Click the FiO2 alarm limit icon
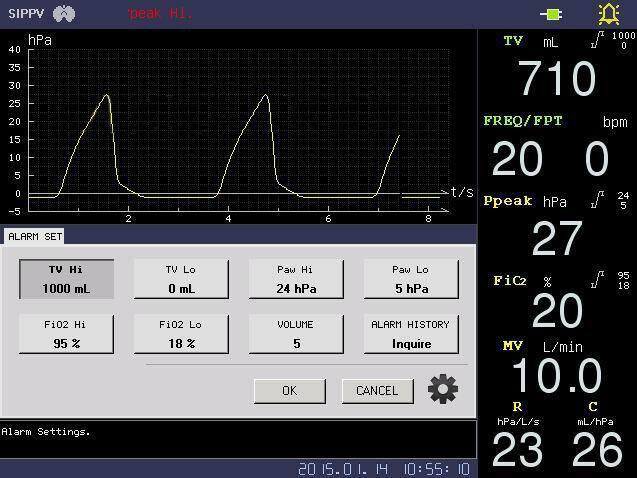 597,280
